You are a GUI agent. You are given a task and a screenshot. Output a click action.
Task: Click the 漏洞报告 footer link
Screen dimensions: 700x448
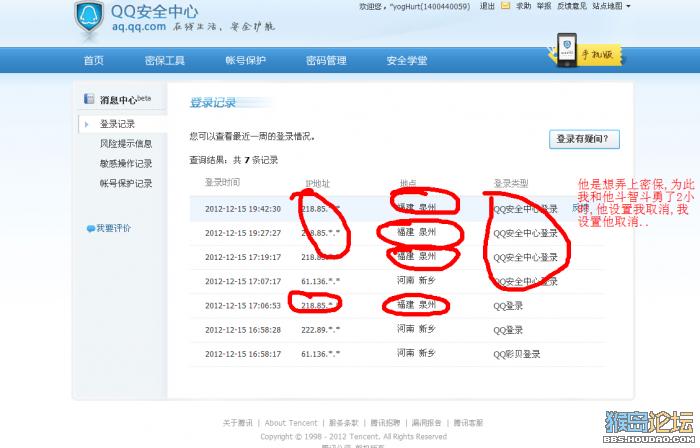point(426,423)
